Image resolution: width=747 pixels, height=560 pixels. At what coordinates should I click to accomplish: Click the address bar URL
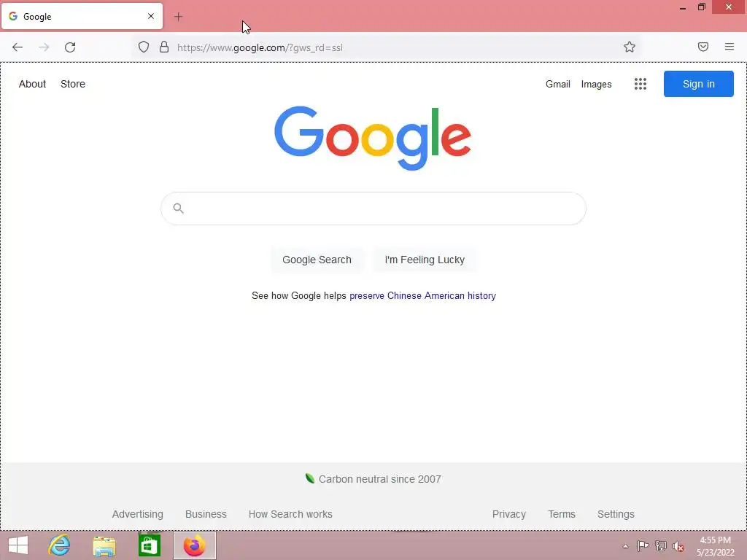click(x=260, y=47)
